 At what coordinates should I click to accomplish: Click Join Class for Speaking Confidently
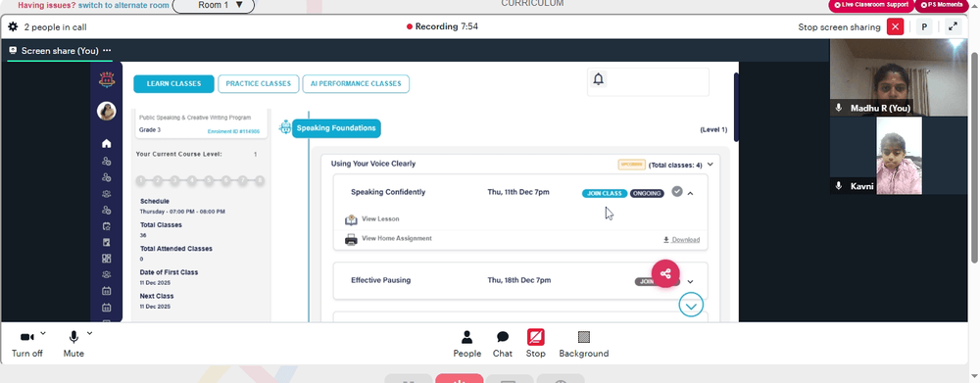tap(605, 194)
